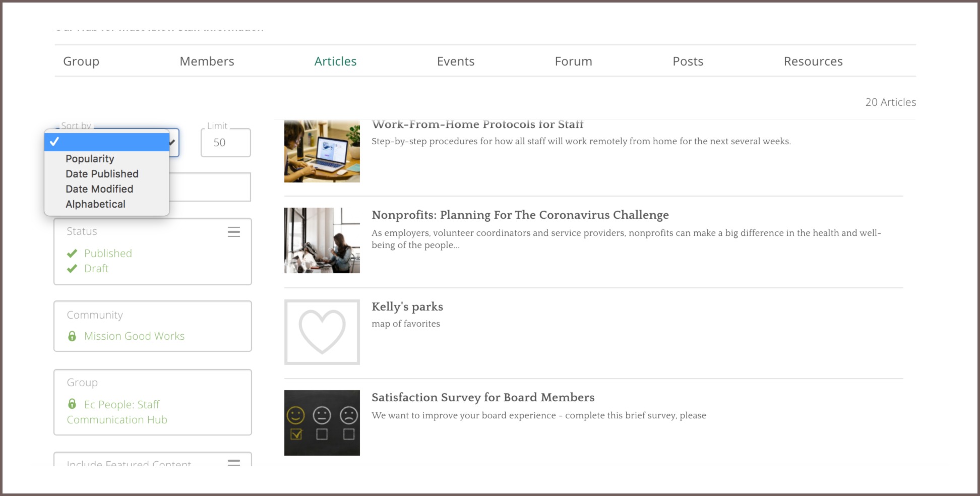Image resolution: width=980 pixels, height=496 pixels.
Task: Select the blank checked sort option
Action: (107, 142)
